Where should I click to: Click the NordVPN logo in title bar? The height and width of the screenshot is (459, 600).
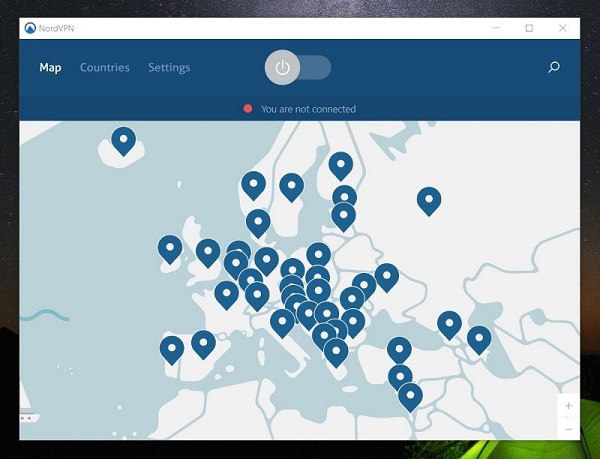30,28
